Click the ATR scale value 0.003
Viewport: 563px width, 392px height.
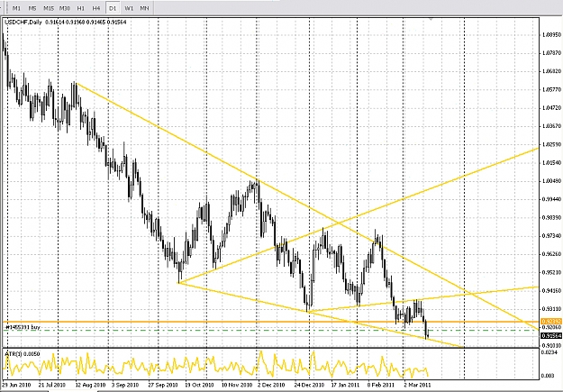coord(548,376)
